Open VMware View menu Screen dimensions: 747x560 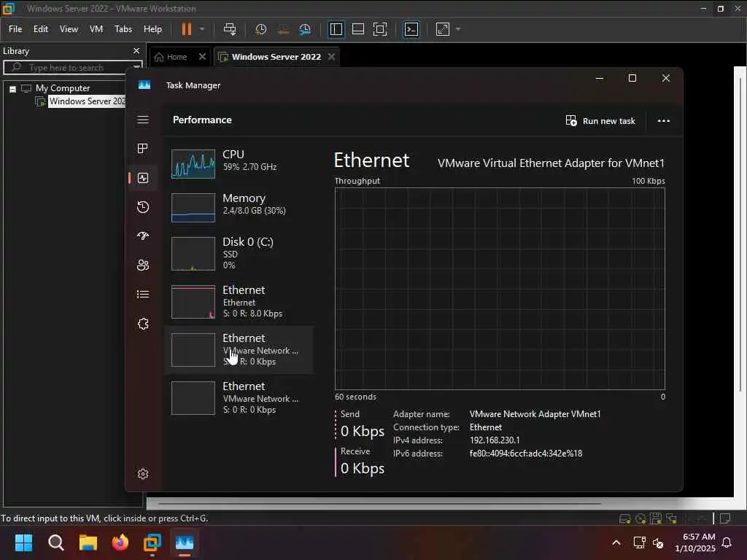click(69, 29)
